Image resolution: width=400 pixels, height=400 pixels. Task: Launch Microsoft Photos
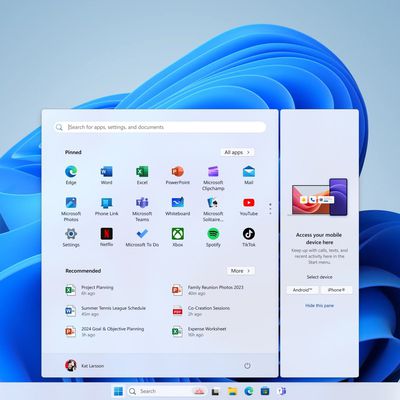click(x=71, y=209)
